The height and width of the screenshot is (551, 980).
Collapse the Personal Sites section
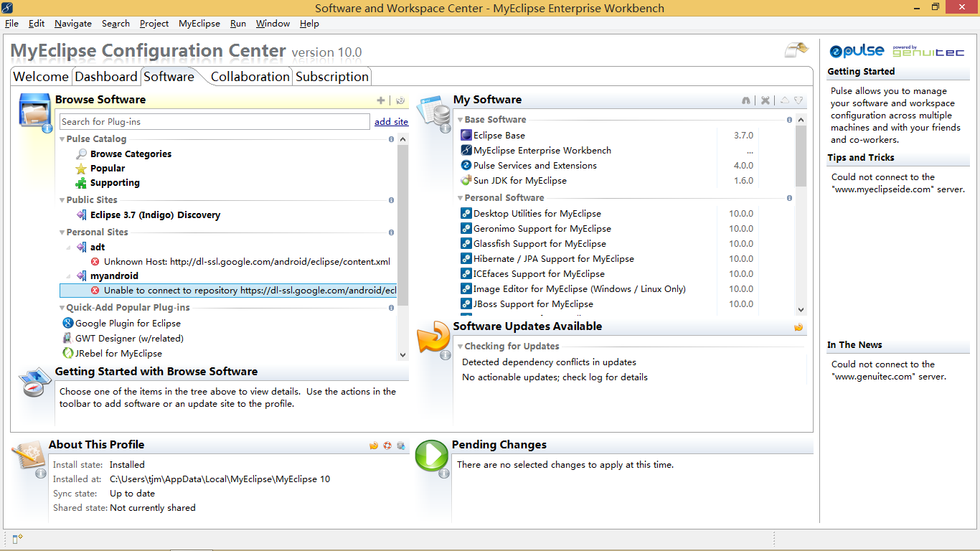tap(62, 232)
